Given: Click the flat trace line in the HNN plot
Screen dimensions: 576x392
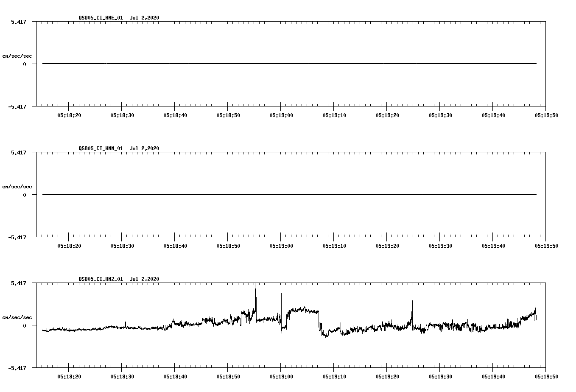Looking at the screenshot, I should (289, 194).
